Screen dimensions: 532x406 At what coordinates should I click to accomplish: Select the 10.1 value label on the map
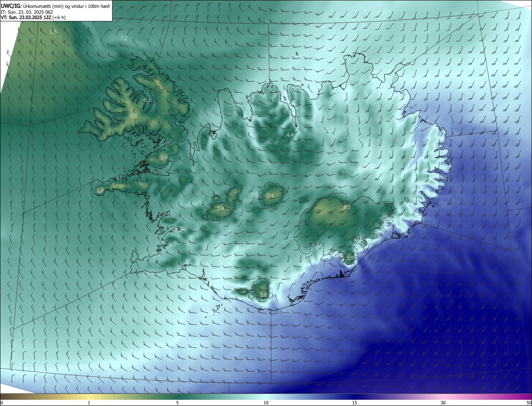tap(366, 167)
